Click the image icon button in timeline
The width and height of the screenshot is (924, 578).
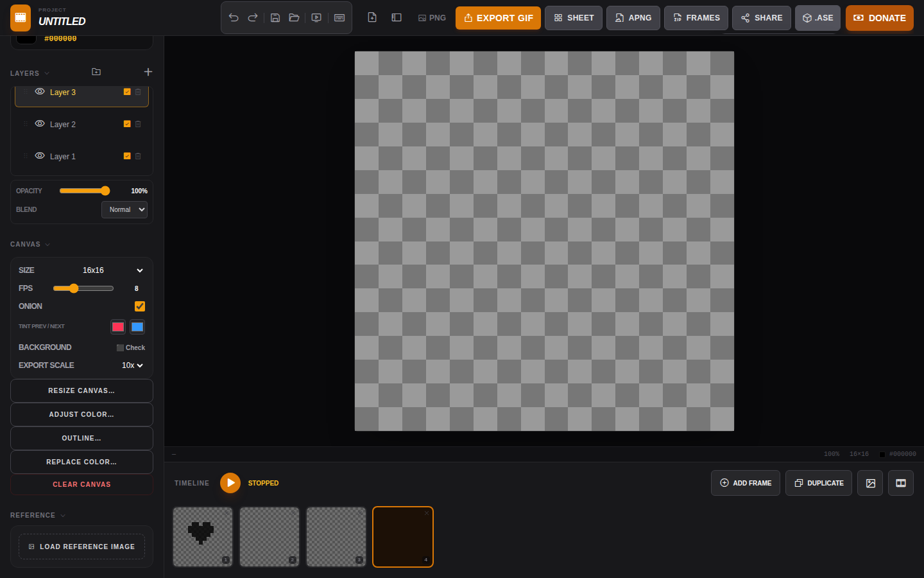(x=871, y=483)
